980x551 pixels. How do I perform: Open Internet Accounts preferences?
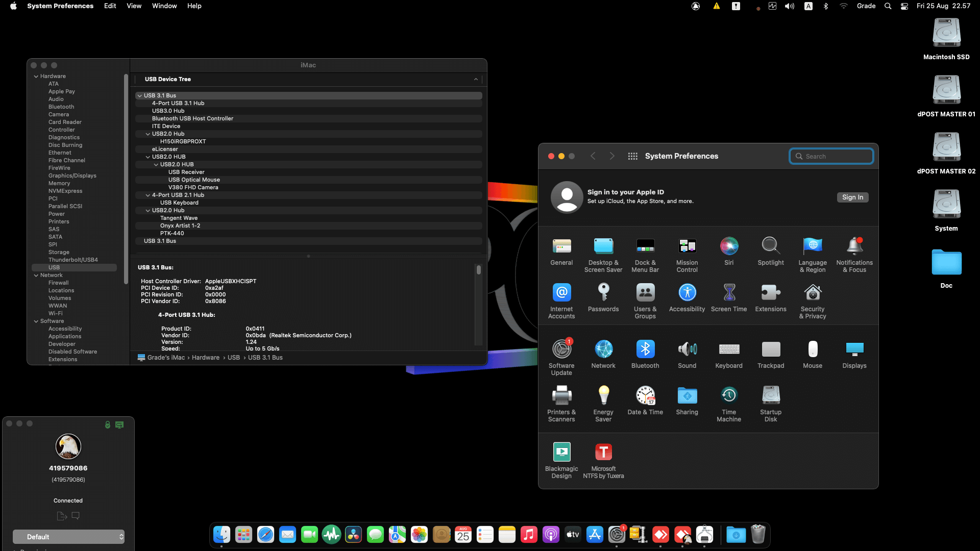click(561, 301)
